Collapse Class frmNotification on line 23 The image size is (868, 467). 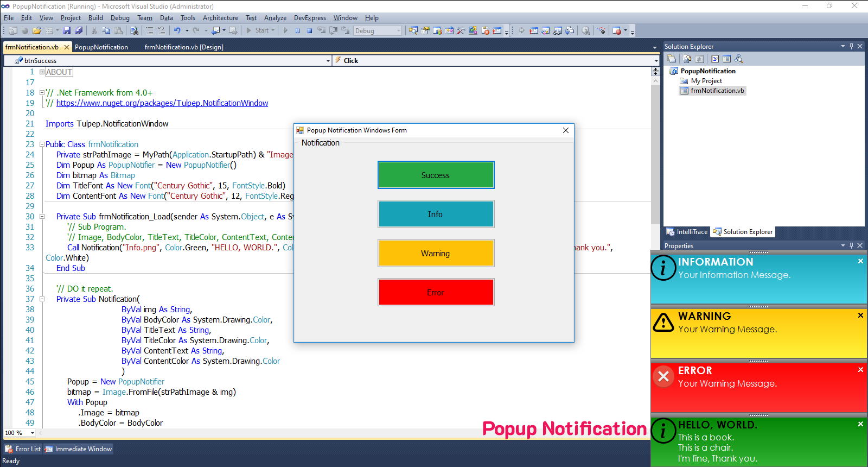click(42, 144)
